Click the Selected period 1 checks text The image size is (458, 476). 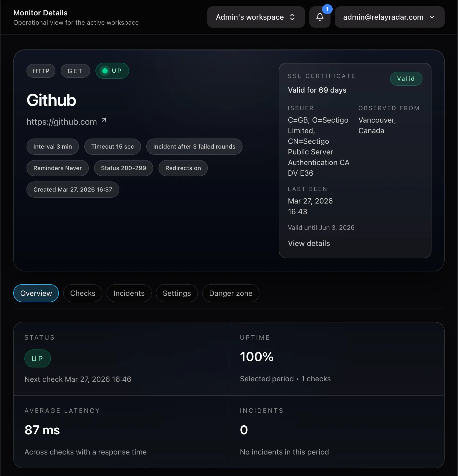[285, 379]
